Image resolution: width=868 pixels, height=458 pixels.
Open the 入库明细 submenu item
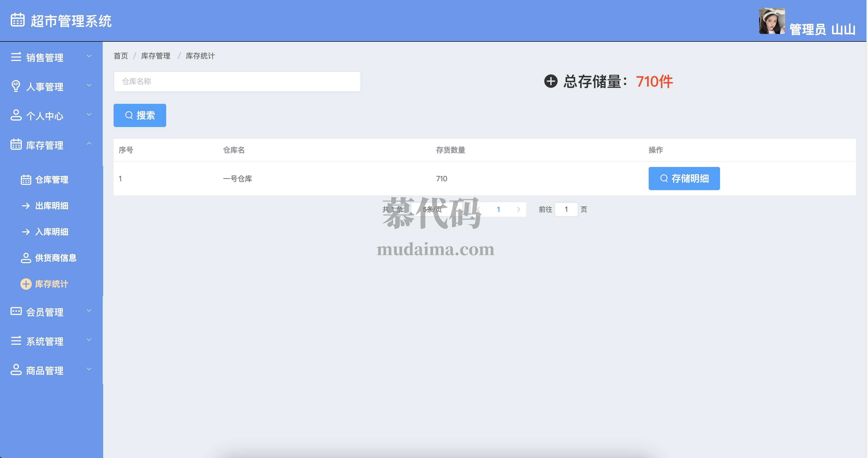point(52,232)
